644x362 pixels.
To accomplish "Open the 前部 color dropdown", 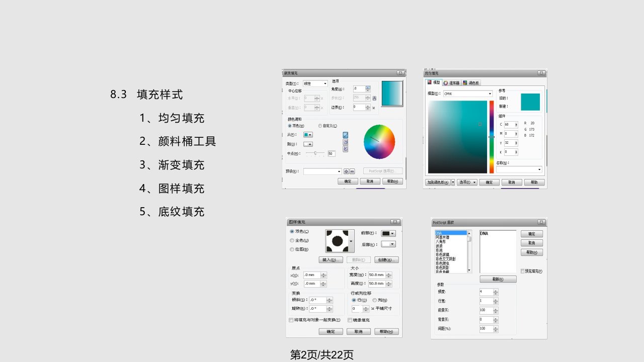I will pos(388,233).
